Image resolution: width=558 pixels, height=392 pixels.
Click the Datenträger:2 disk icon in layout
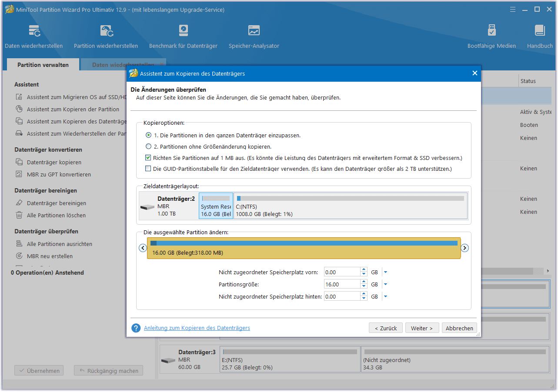point(147,207)
